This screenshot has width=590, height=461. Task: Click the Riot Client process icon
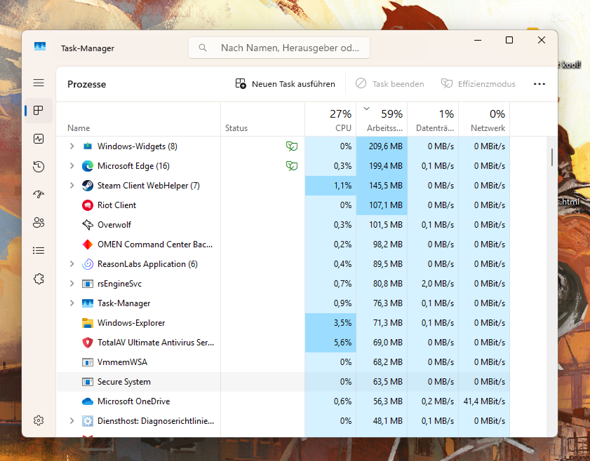(87, 205)
